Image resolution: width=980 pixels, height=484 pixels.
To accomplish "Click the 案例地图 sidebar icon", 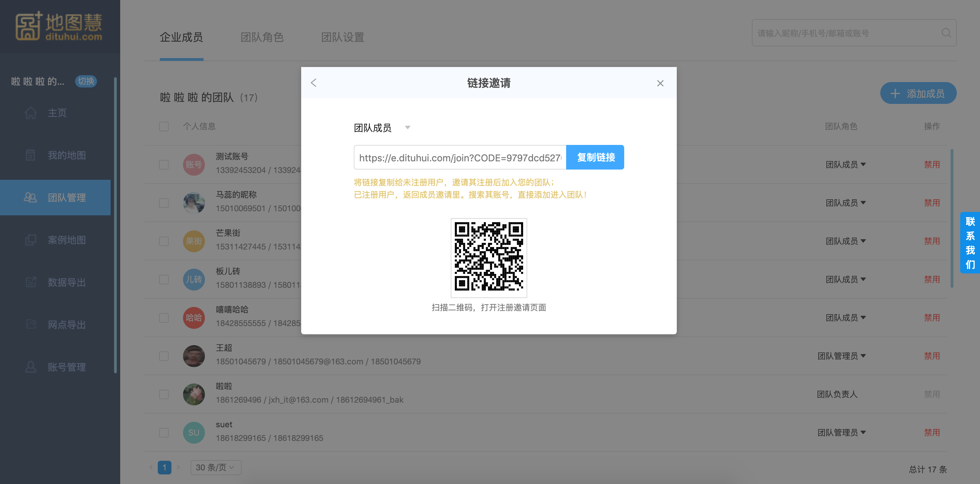I will [30, 240].
